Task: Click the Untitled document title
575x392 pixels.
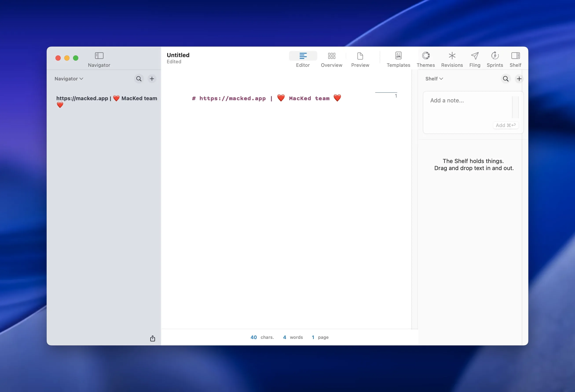Action: (178, 55)
